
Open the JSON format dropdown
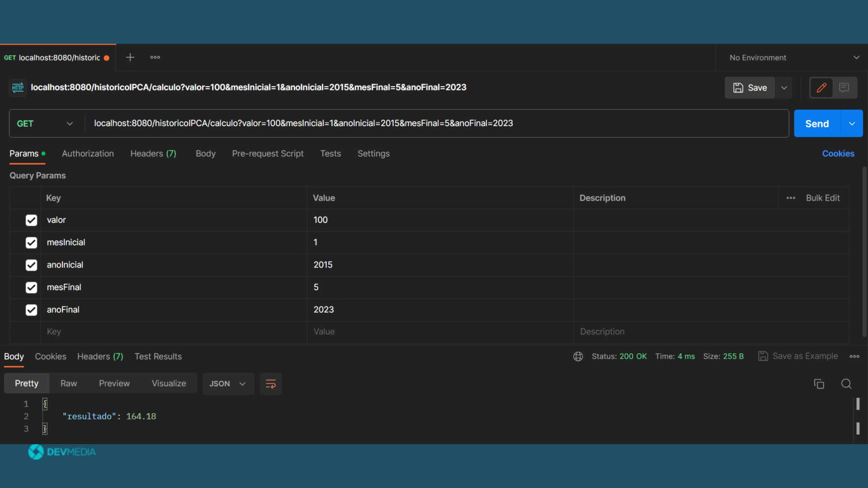pos(227,384)
